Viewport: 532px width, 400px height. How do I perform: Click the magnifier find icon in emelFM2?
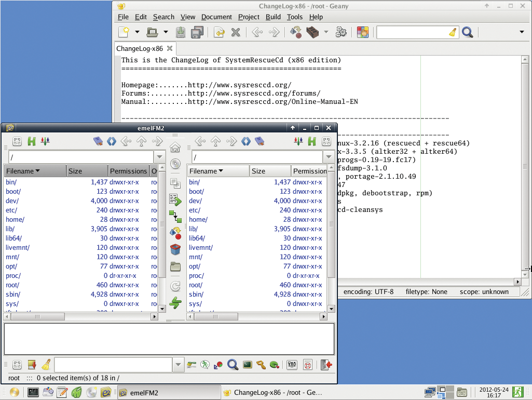(233, 365)
